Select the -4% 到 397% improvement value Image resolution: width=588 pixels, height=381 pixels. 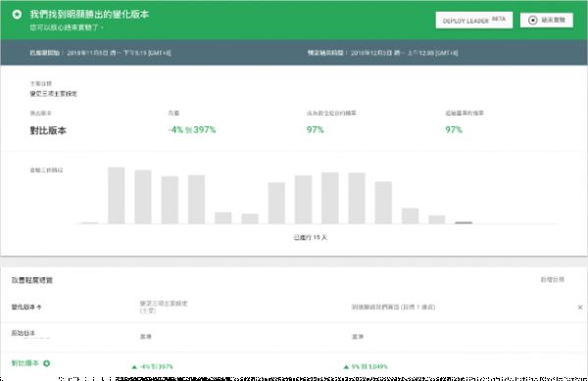coord(192,130)
